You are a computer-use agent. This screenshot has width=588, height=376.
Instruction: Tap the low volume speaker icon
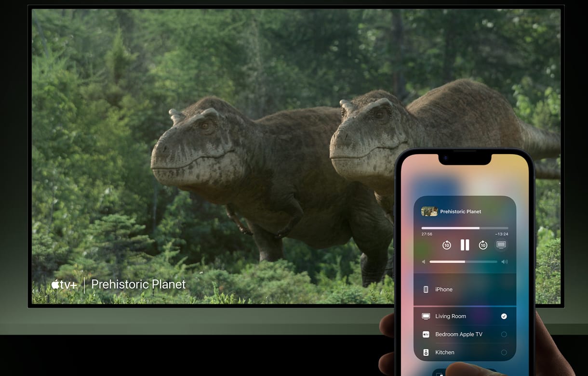click(424, 262)
